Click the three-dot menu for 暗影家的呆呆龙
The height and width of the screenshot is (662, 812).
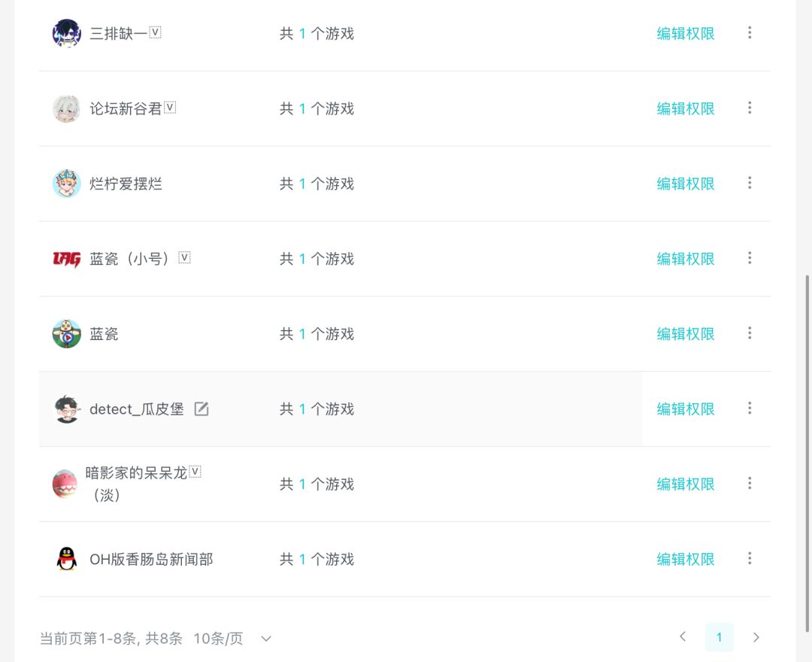coord(750,484)
